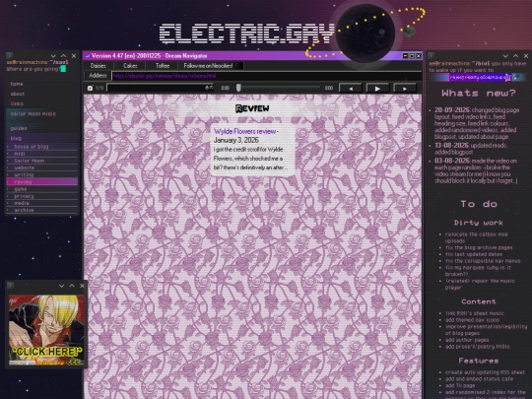532x399 pixels.
Task: Click the reject reality banner image
Action: pyautogui.click(x=480, y=78)
